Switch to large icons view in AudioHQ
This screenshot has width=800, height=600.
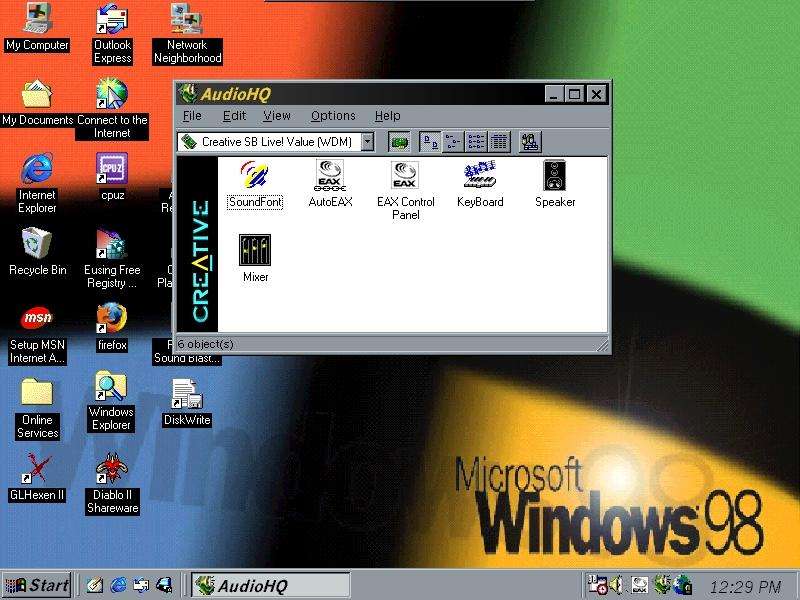[x=430, y=142]
